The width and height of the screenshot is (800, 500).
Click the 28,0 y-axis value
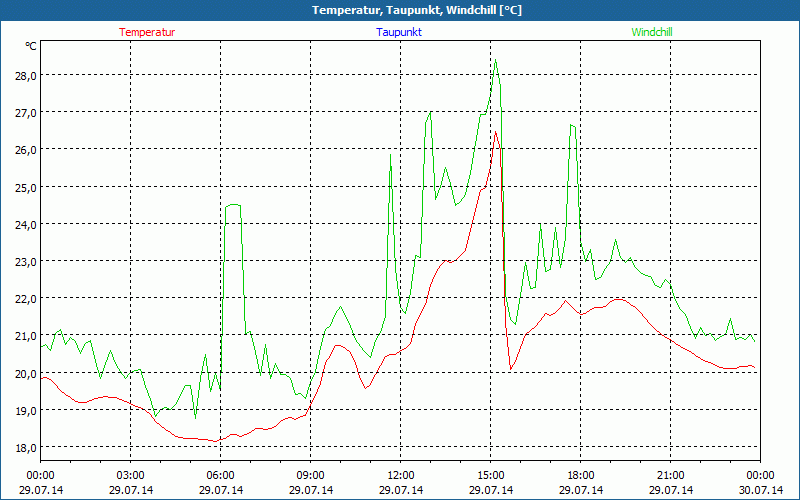(x=25, y=76)
